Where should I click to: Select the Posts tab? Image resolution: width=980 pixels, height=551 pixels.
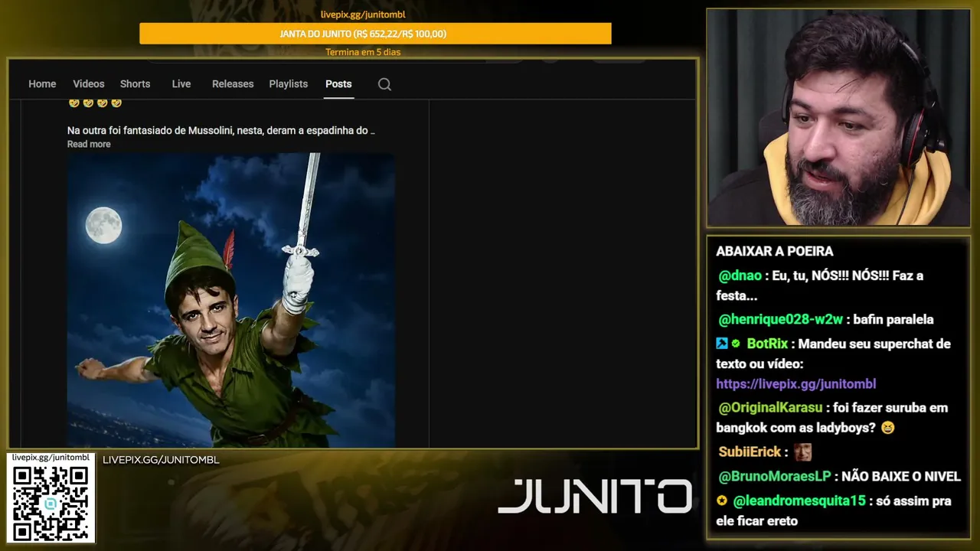(x=338, y=84)
